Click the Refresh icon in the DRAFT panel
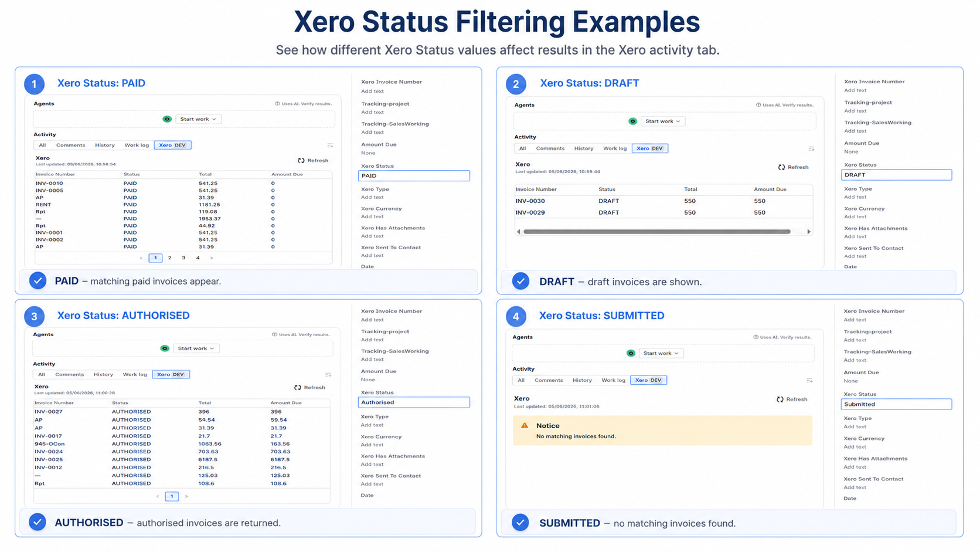Screen dimensions: 980x552 coord(781,167)
